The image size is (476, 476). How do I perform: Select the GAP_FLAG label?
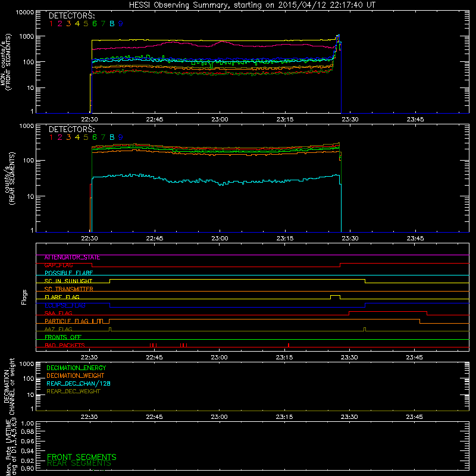pyautogui.click(x=58, y=265)
